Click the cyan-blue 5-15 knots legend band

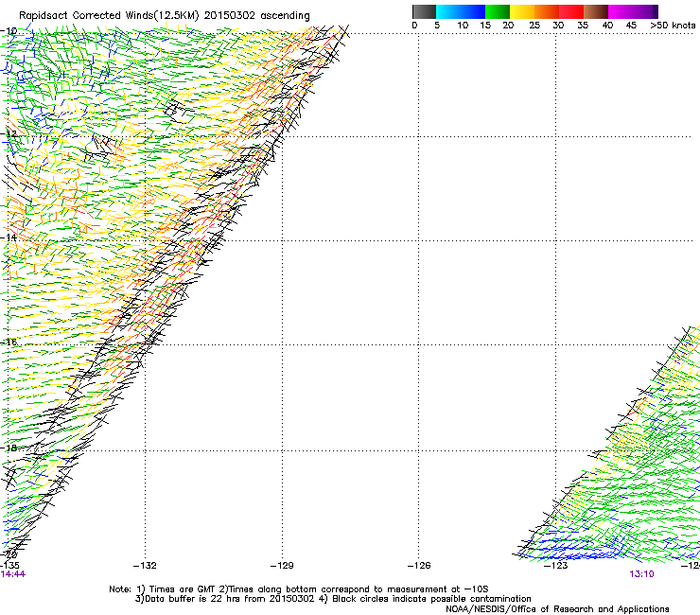coord(461,11)
